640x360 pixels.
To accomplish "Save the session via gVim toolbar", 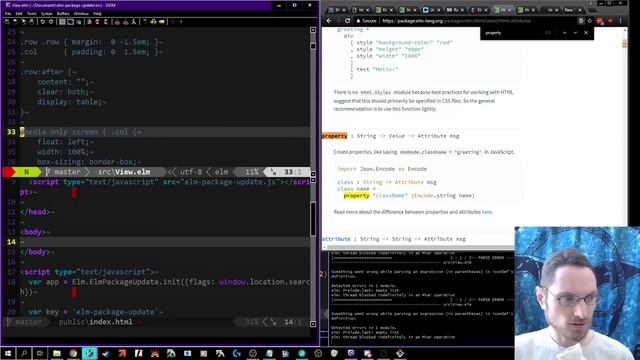I will click(x=125, y=22).
